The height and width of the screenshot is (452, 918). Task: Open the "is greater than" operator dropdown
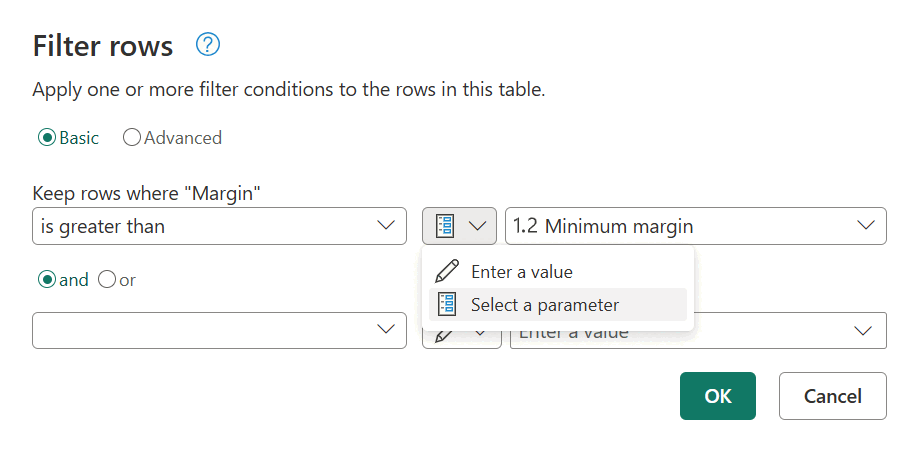(x=219, y=226)
